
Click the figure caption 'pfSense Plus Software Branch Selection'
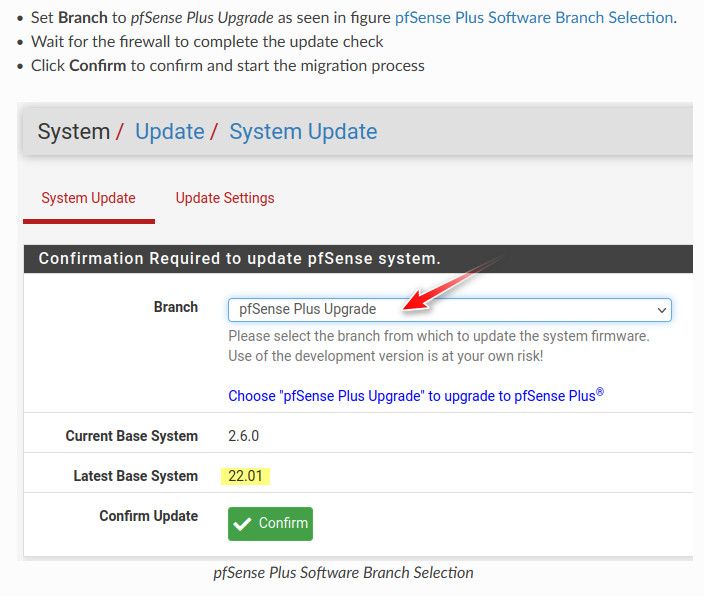coord(343,573)
